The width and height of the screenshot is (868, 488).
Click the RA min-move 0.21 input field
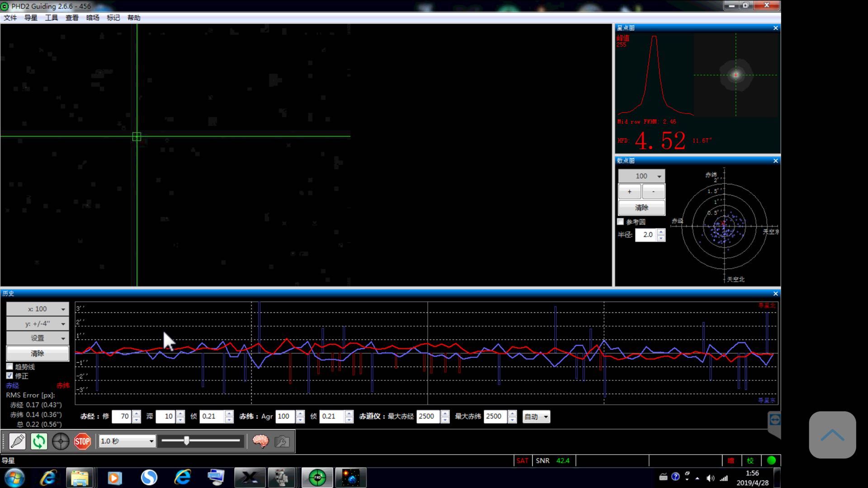pos(212,417)
